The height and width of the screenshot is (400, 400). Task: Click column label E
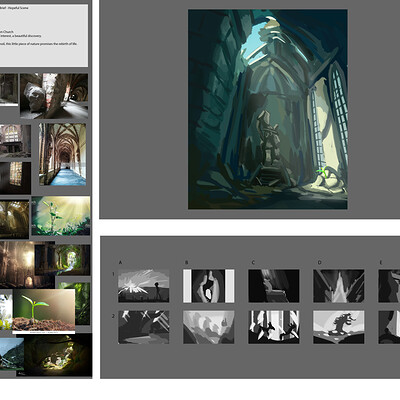coord(381,262)
